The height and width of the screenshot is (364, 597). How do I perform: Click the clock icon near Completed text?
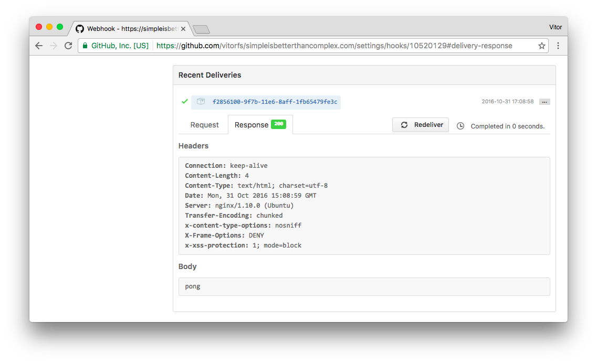460,126
